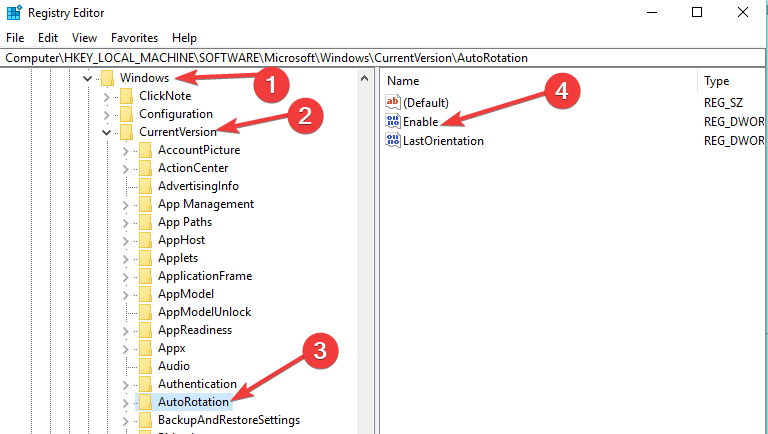Screen dimensions: 768x434
Task: Select the (Default) value name
Action: pos(426,102)
